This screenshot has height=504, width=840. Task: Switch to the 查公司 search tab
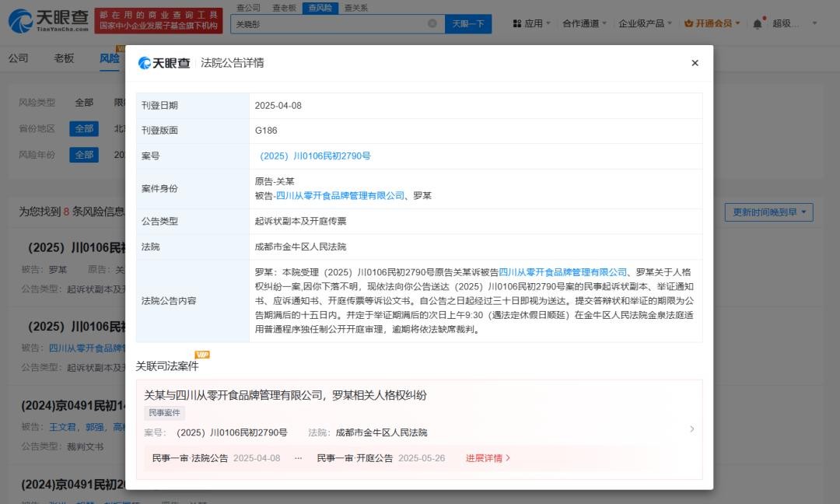tap(247, 7)
